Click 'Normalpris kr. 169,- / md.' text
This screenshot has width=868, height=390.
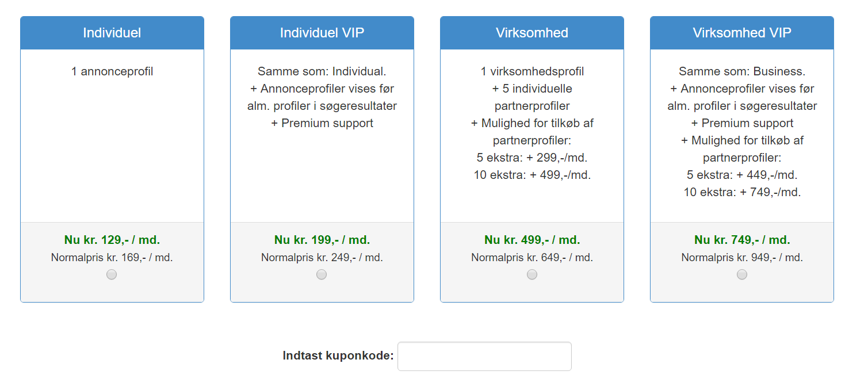[x=112, y=258]
